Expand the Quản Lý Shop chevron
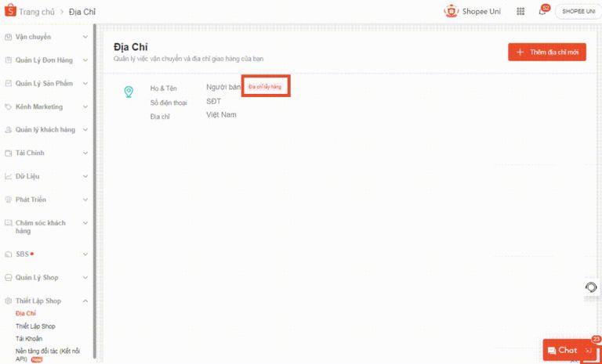 pyautogui.click(x=85, y=278)
